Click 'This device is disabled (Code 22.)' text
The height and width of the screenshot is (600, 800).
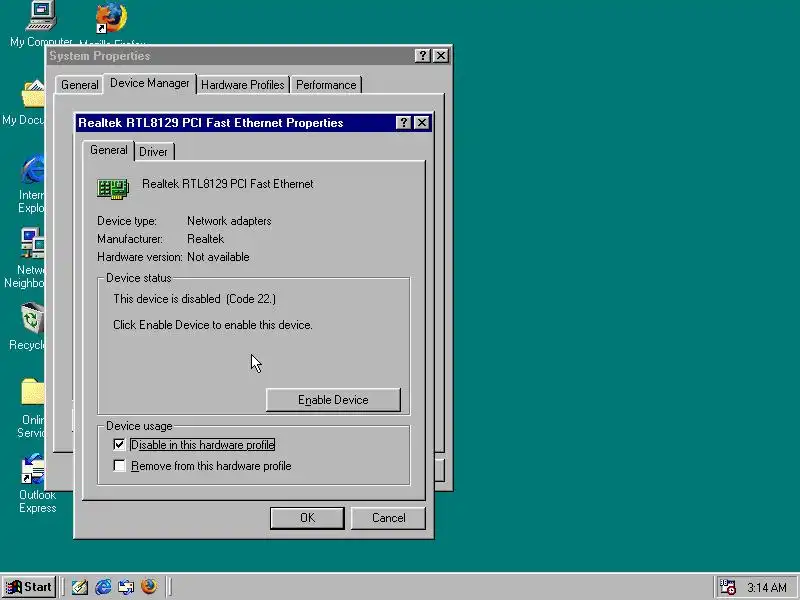[194, 299]
